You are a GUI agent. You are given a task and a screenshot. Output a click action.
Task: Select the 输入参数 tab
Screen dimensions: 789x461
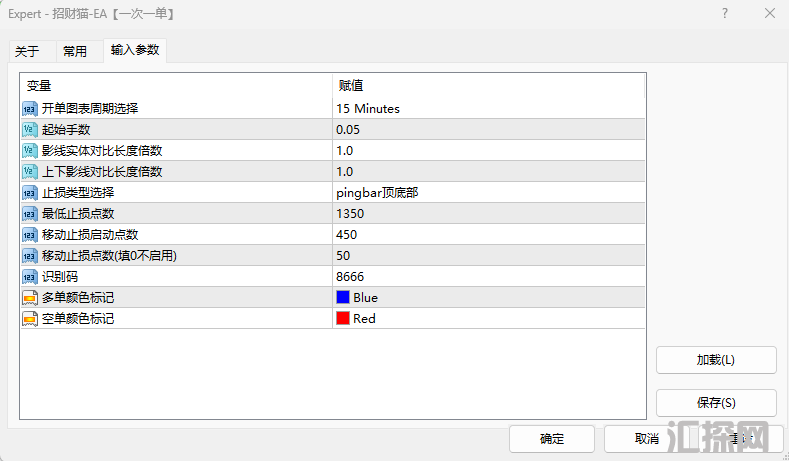135,50
